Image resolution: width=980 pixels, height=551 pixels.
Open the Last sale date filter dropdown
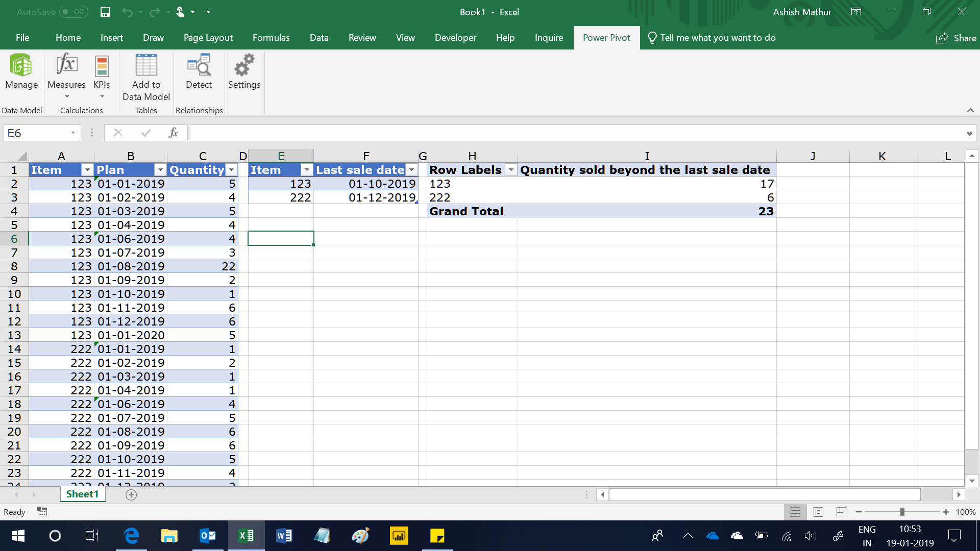click(411, 170)
